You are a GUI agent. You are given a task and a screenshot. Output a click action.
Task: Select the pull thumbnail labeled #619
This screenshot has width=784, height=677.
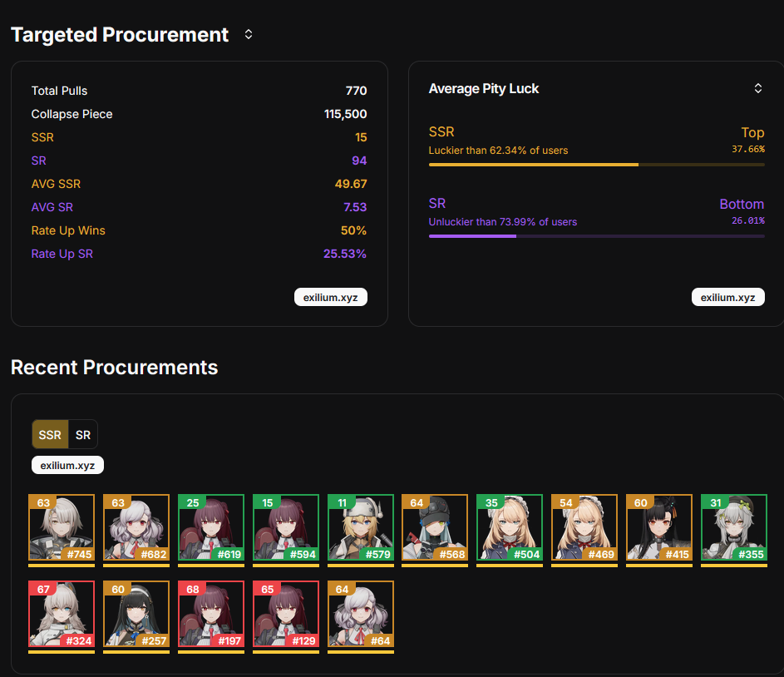pyautogui.click(x=211, y=527)
